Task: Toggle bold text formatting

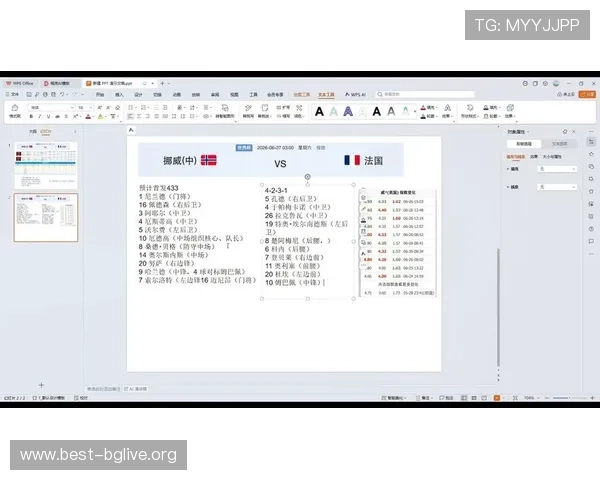Action: click(x=31, y=116)
